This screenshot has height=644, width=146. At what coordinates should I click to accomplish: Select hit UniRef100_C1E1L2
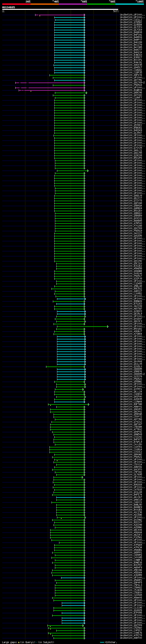pos(131,20)
